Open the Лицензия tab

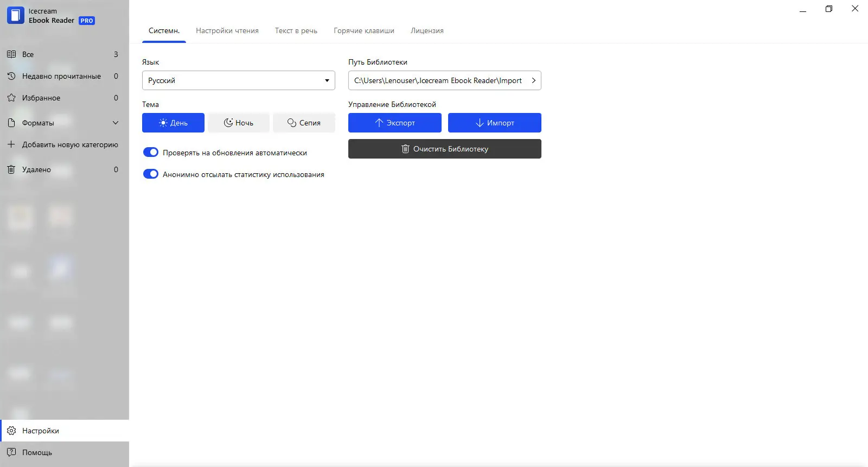[x=427, y=30]
